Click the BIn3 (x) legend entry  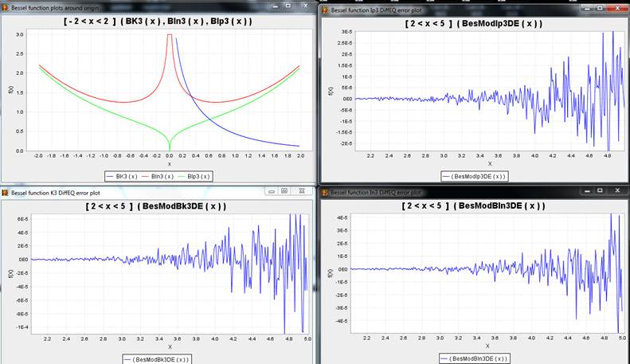click(158, 176)
